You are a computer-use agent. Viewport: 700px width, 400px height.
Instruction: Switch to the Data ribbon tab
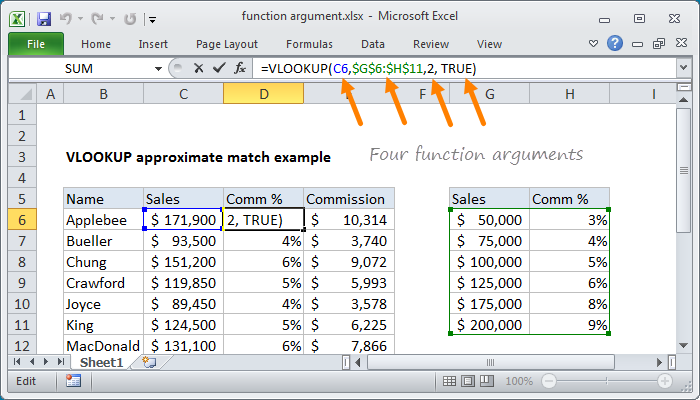tap(373, 44)
